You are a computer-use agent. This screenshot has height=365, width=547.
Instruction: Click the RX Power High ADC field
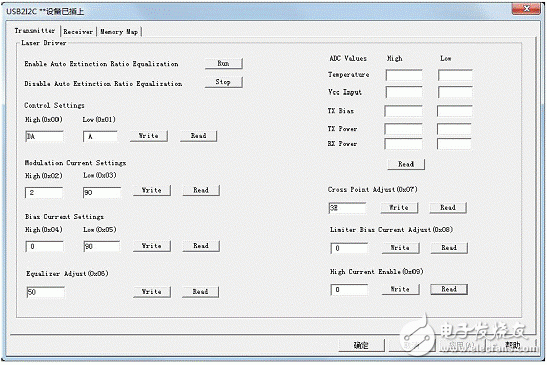pos(403,144)
